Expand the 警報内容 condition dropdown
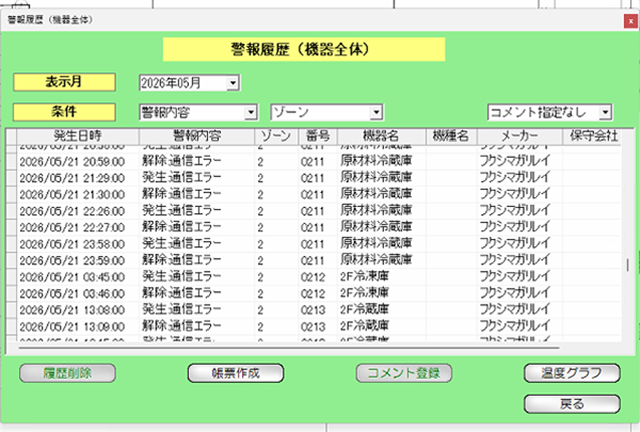 coord(251,112)
